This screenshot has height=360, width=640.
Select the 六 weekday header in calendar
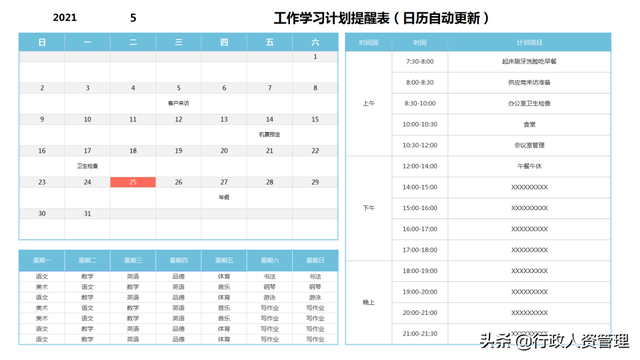click(x=315, y=42)
